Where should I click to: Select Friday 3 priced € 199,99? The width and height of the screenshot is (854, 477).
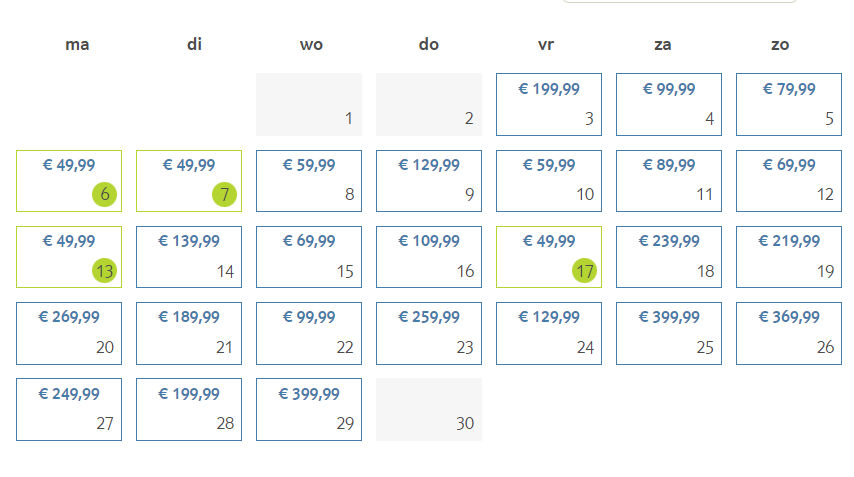tap(548, 105)
